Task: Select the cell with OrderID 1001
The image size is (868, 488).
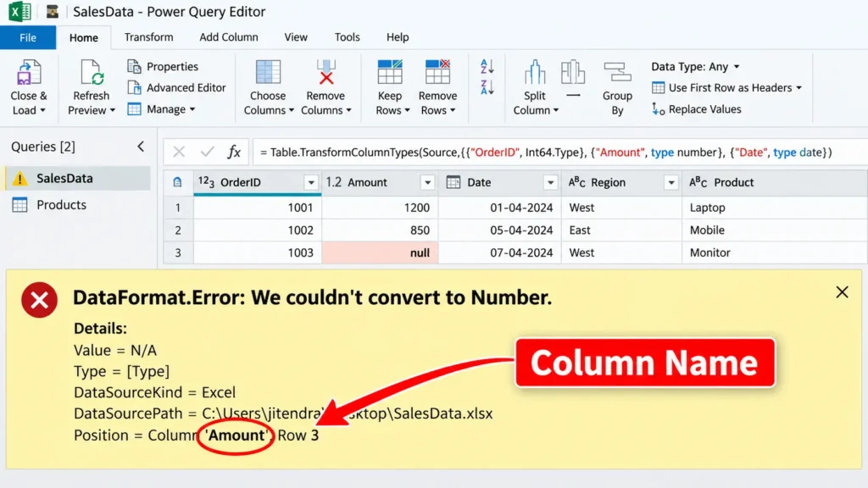Action: pyautogui.click(x=258, y=208)
